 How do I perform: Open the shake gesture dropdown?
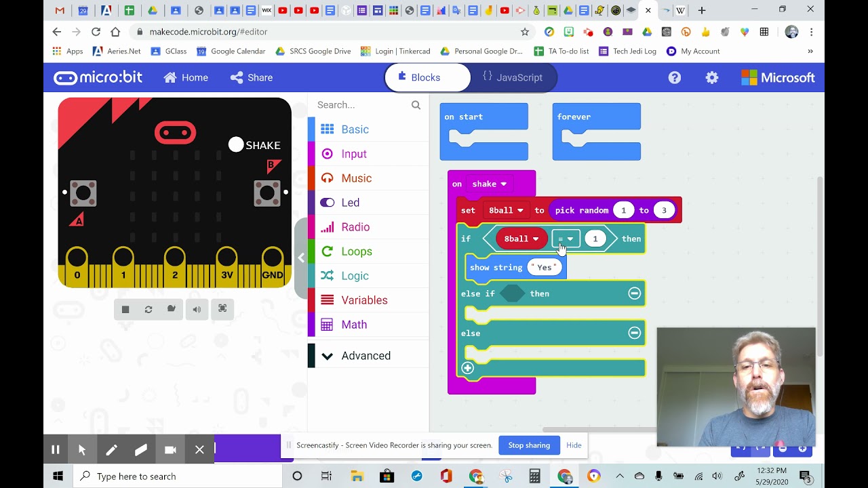coord(490,184)
